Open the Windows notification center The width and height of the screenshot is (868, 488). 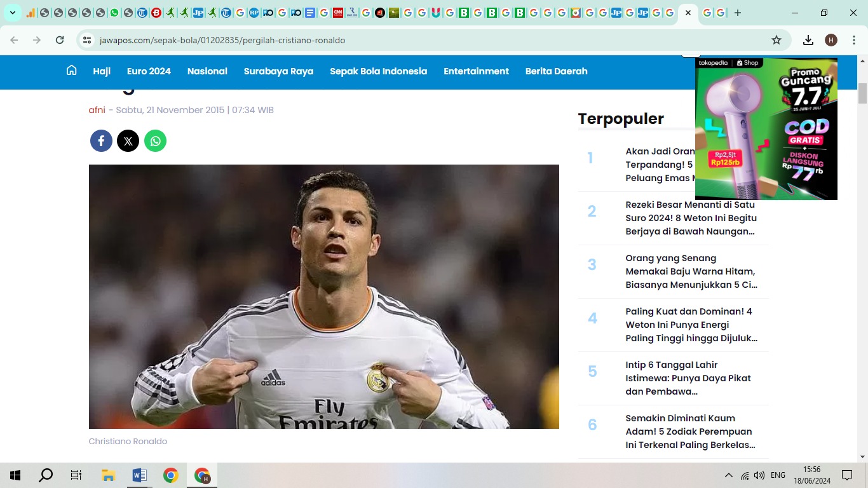tap(847, 475)
